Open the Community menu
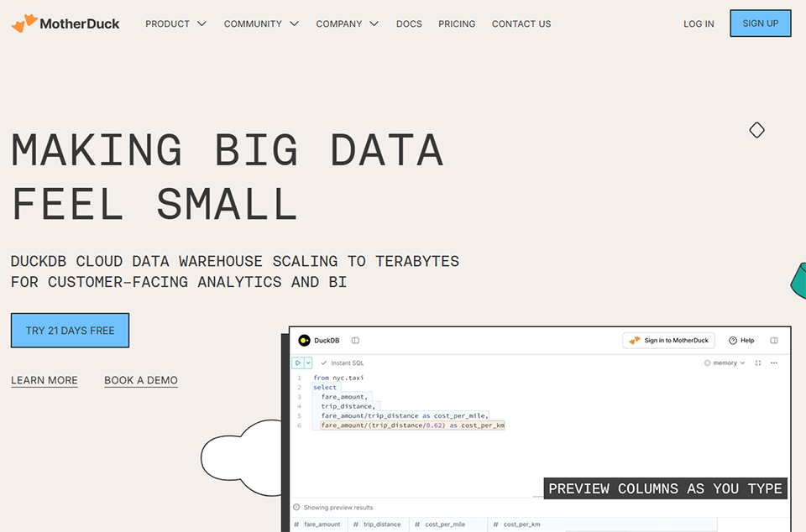This screenshot has height=532, width=806. 253,23
